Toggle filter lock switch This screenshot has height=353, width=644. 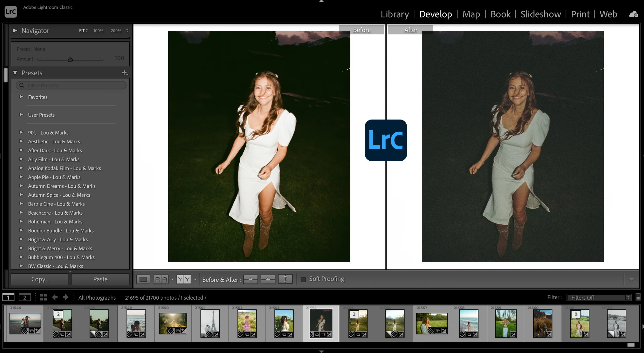pos(638,297)
